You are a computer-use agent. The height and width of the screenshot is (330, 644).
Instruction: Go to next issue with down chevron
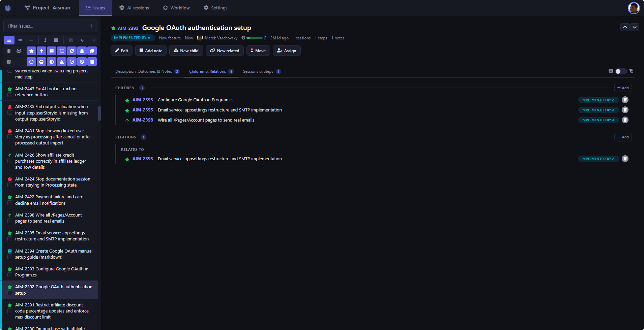click(x=635, y=27)
